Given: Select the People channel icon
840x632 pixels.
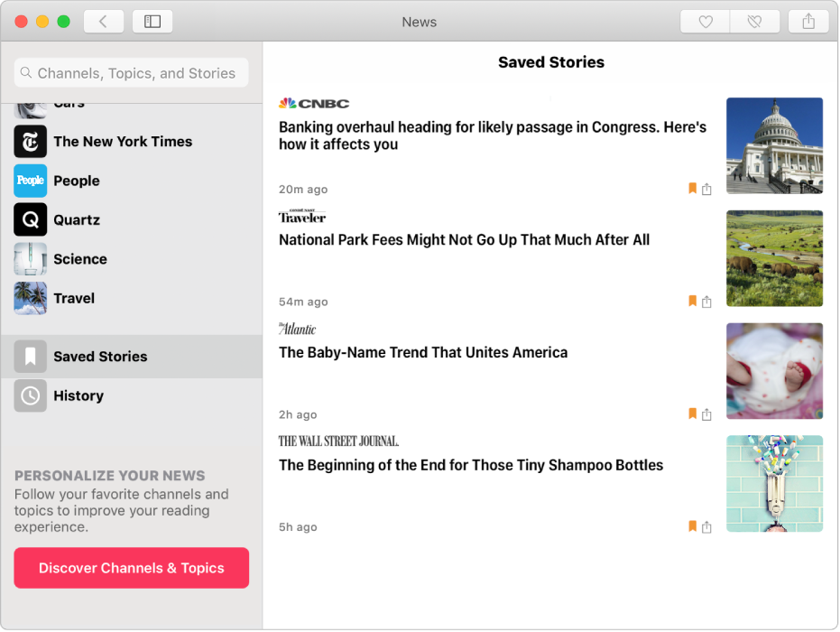Looking at the screenshot, I should tap(31, 181).
